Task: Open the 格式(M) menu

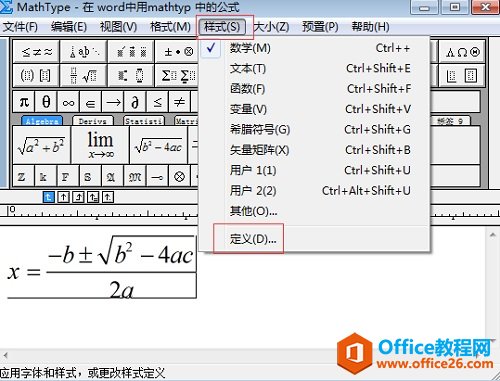Action: (x=170, y=27)
